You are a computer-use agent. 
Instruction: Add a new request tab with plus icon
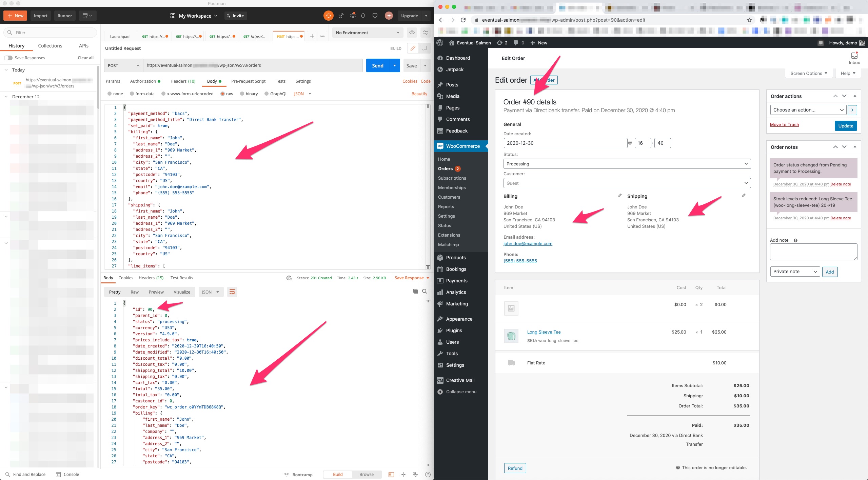(x=312, y=36)
